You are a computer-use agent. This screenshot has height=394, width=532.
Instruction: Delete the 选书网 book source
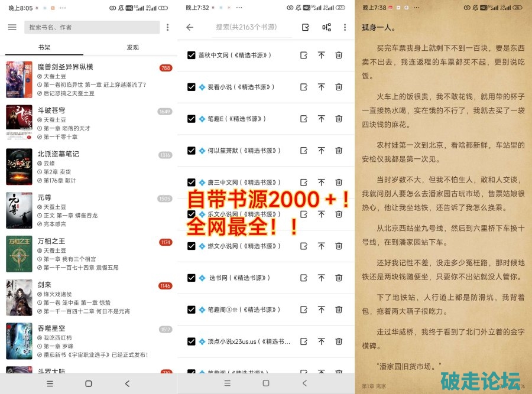coord(339,278)
